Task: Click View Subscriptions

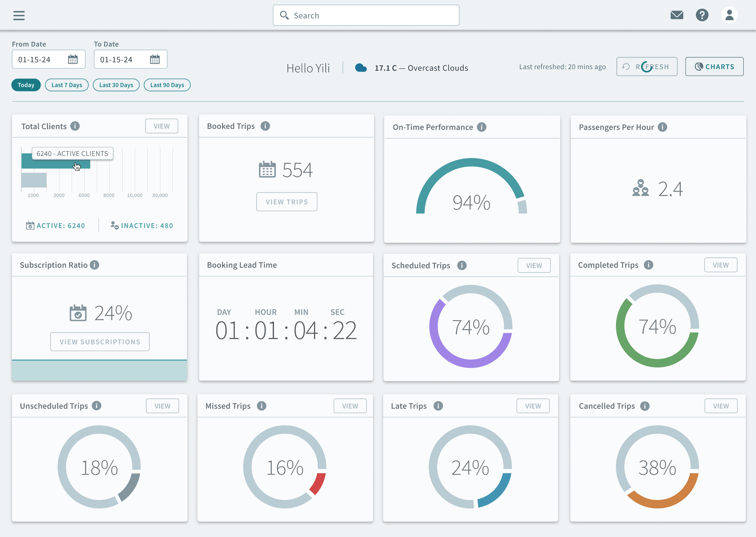Action: [x=99, y=342]
